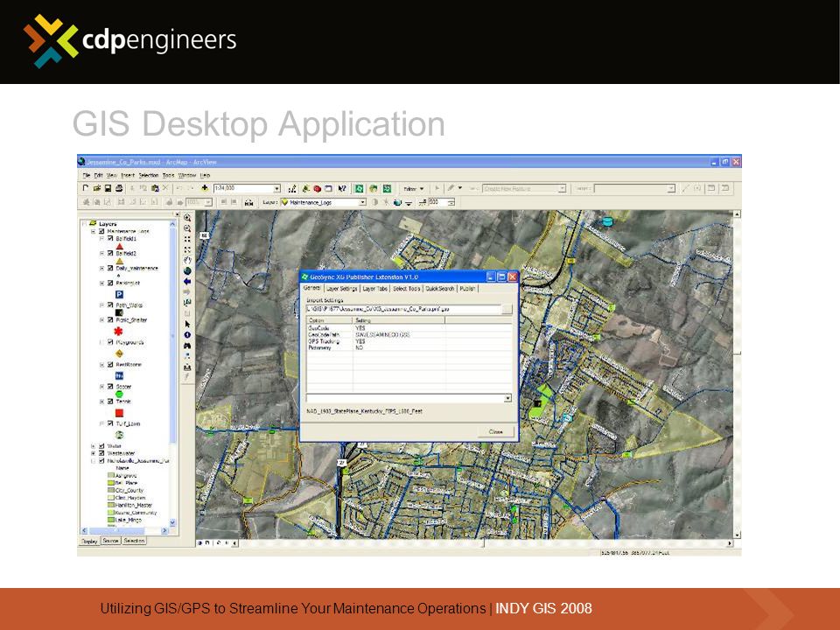Select the Find binoculars tool
This screenshot has width=840, height=630.
point(187,346)
